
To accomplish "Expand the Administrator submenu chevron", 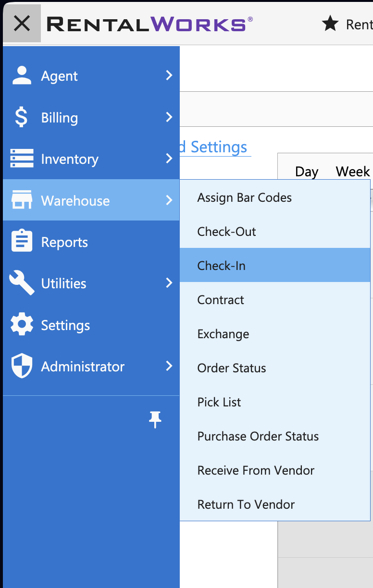I will click(x=169, y=366).
